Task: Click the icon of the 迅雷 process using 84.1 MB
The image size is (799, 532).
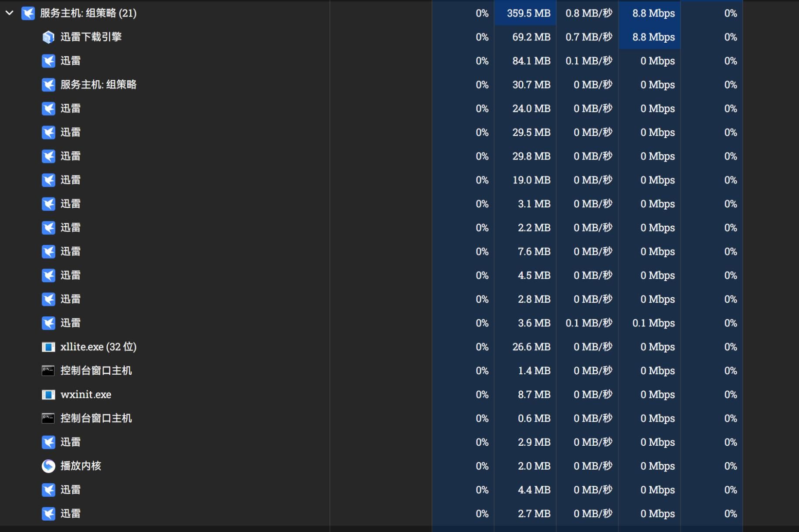Action: pyautogui.click(x=48, y=61)
